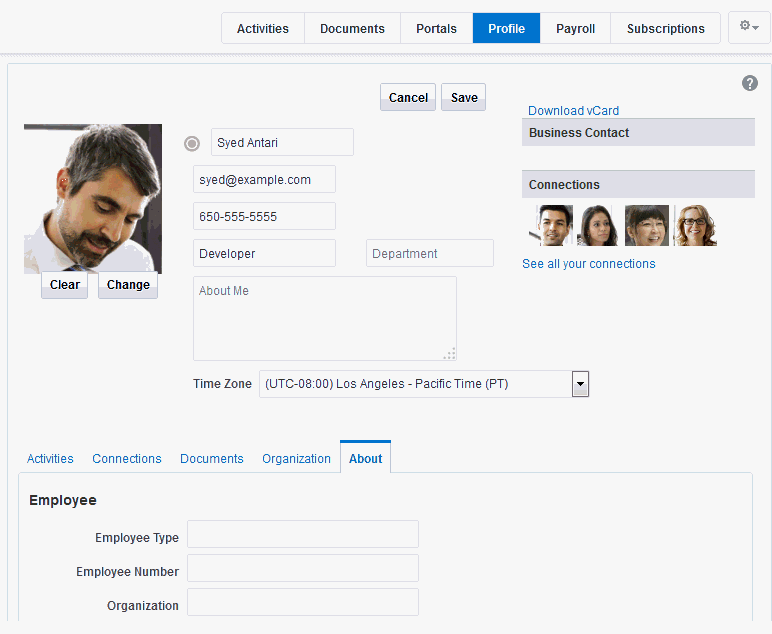Image resolution: width=772 pixels, height=634 pixels.
Task: Switch to lower Activities sub-tab
Action: pyautogui.click(x=50, y=459)
